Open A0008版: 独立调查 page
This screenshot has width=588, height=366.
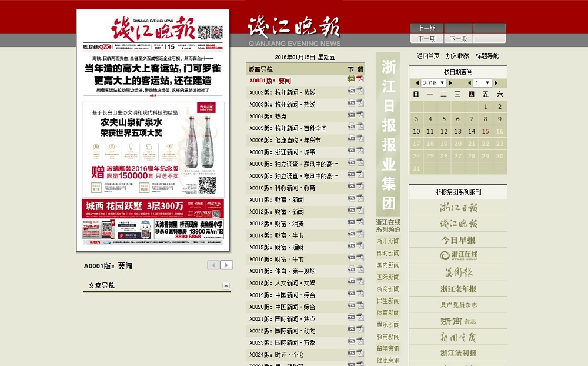293,164
